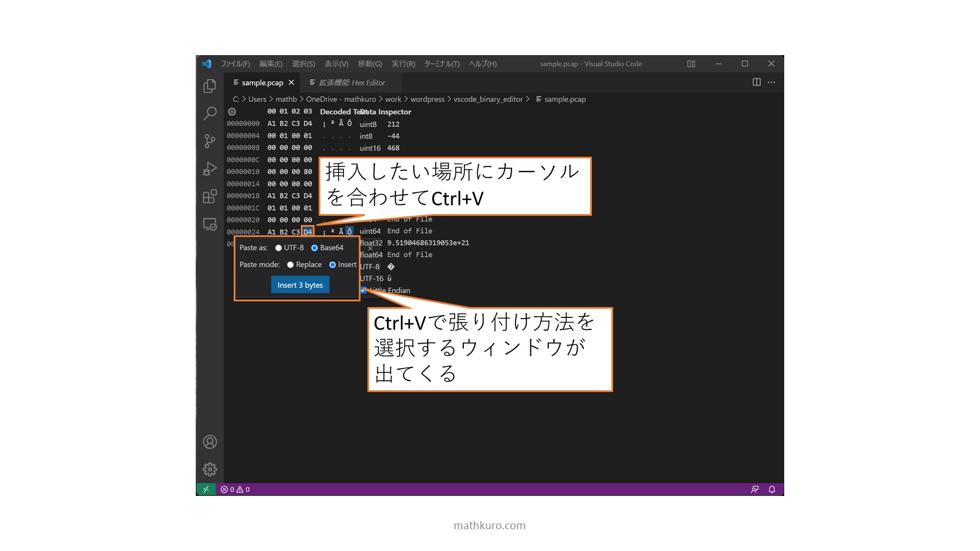
Task: Select the highlighted D4 byte in row 00000024
Action: point(308,232)
